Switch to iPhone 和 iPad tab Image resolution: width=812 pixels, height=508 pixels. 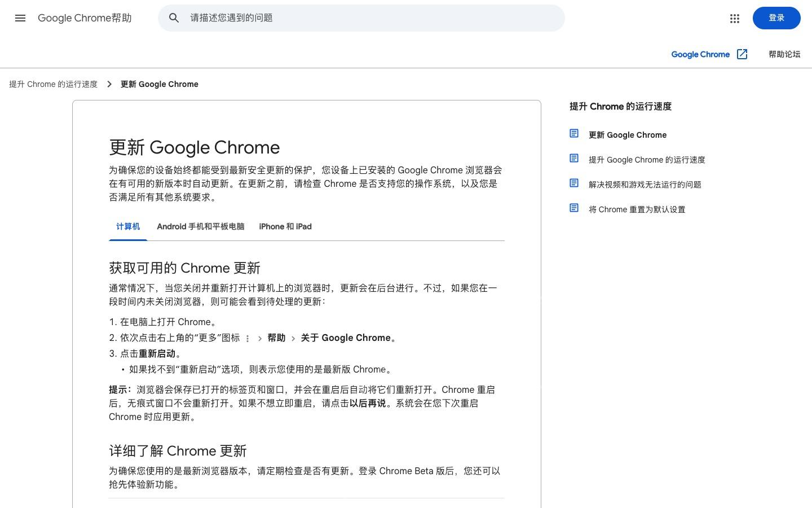coord(285,227)
